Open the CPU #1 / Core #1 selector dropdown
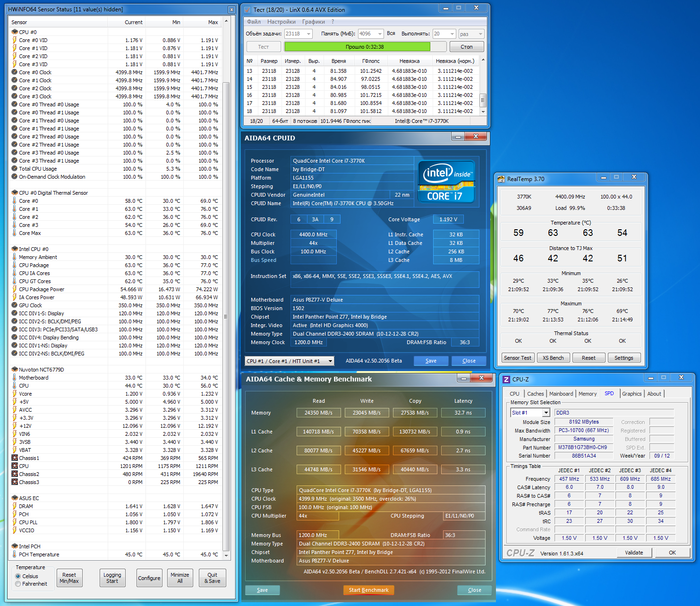This screenshot has height=606, width=700. coord(330,361)
